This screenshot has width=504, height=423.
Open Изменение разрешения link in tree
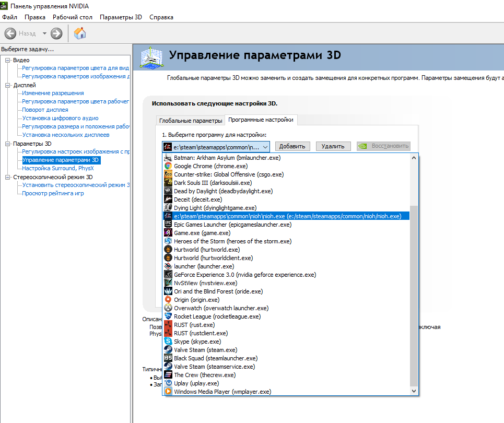click(53, 93)
